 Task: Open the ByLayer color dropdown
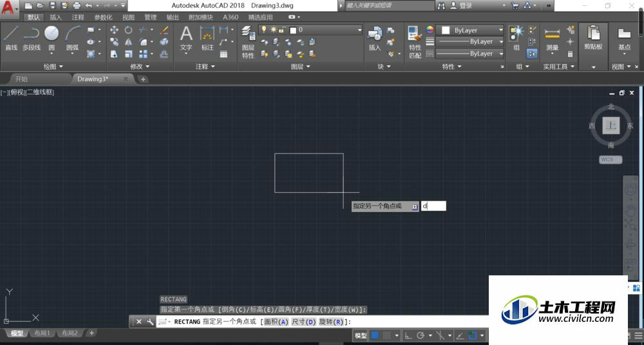click(x=500, y=30)
